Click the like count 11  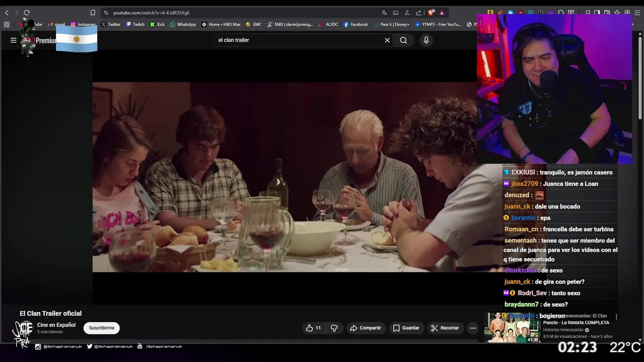318,328
